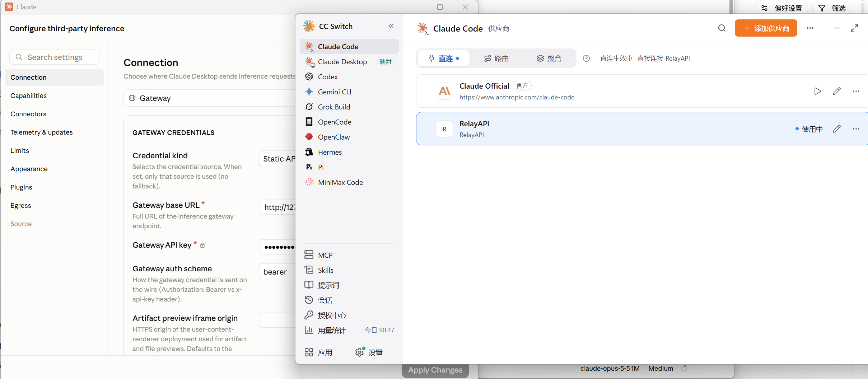The image size is (868, 379).
Task: Open OpenClaw in the sidebar
Action: click(x=349, y=137)
